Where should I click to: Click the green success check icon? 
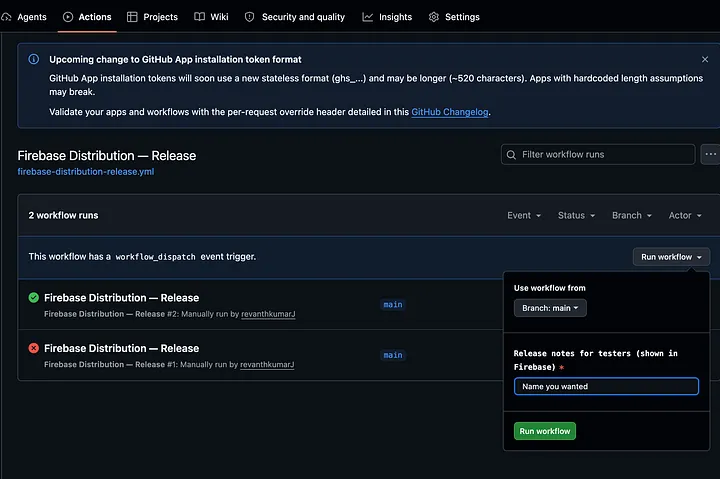(34, 298)
